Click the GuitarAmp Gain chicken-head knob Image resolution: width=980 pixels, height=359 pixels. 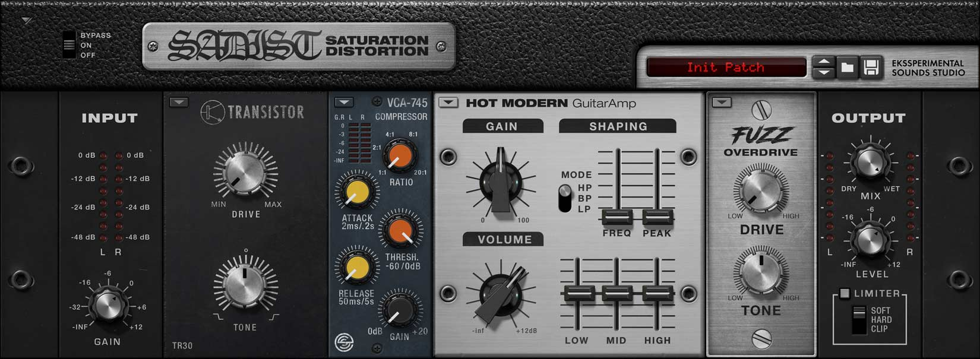tap(502, 181)
